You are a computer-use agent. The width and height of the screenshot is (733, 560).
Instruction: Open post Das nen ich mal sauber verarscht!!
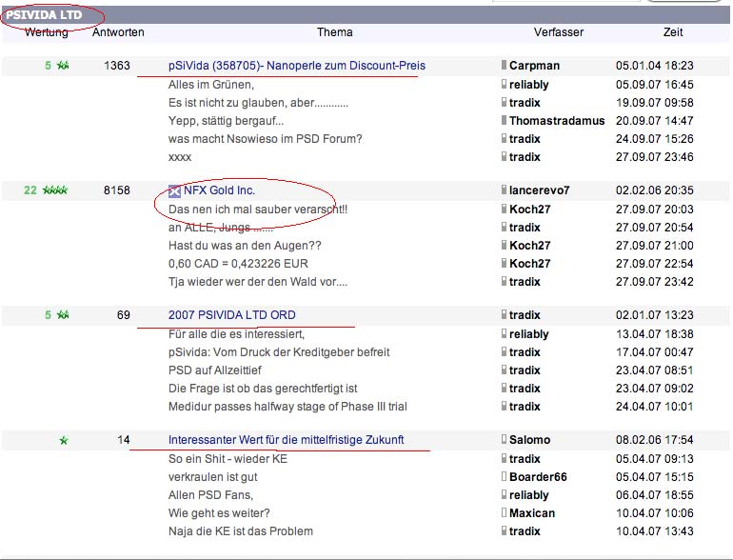(x=258, y=210)
